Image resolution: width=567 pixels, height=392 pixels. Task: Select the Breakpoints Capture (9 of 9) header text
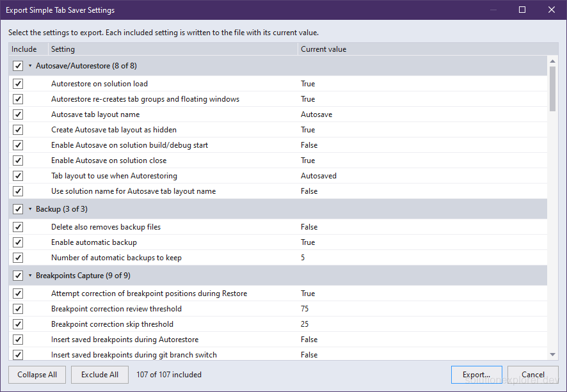[83, 276]
